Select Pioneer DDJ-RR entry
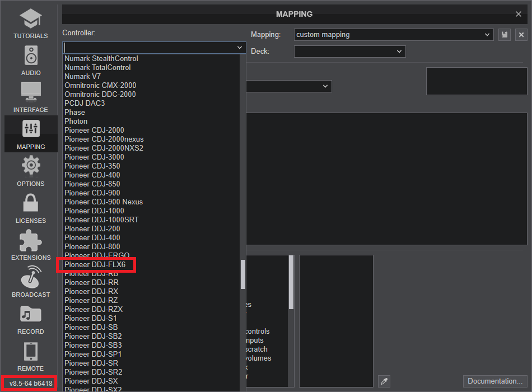 click(91, 283)
